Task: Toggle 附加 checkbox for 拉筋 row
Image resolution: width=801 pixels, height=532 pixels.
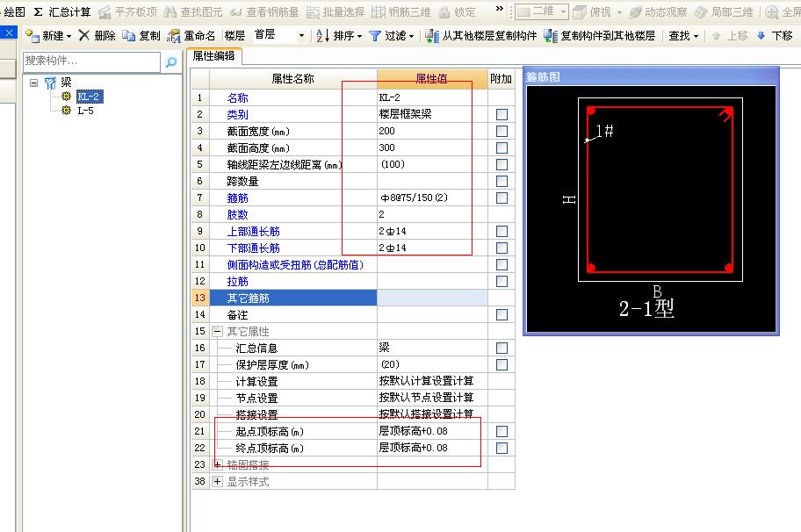Action: click(502, 281)
